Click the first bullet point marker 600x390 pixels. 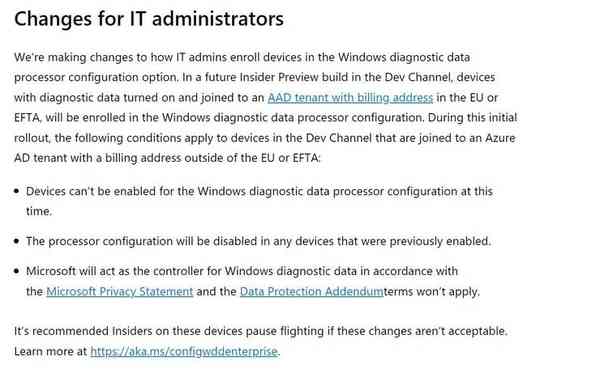tap(16, 191)
